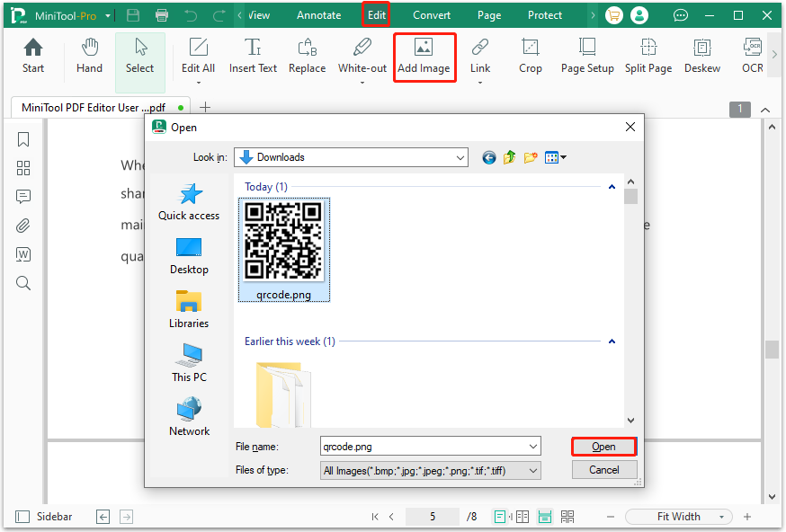
Task: Switch to the Protect ribbon tab
Action: [545, 15]
